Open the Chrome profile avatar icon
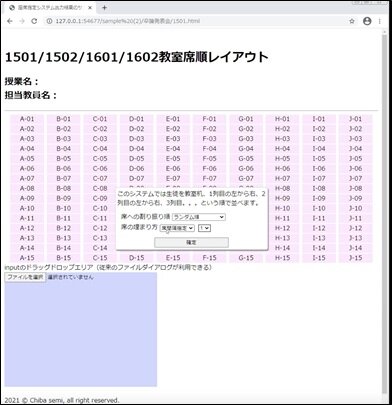This screenshot has width=392, height=405. (367, 21)
